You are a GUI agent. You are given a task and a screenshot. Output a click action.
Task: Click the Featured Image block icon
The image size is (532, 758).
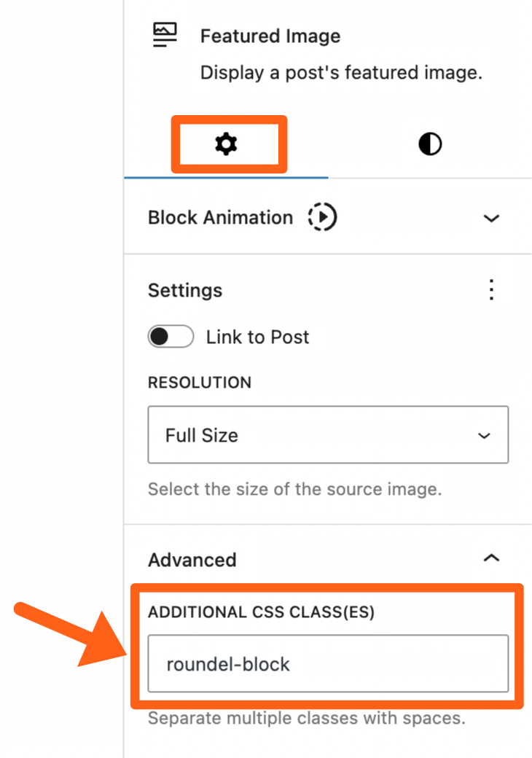pos(165,36)
